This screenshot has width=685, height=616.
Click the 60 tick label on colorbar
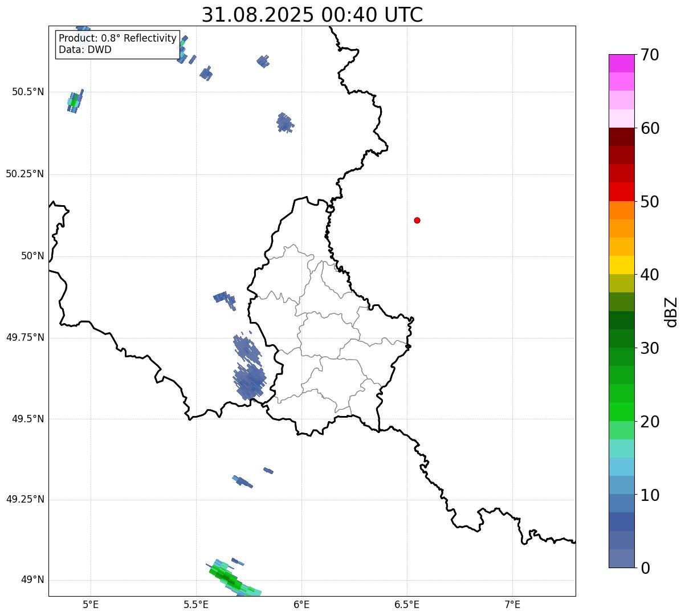(x=650, y=129)
